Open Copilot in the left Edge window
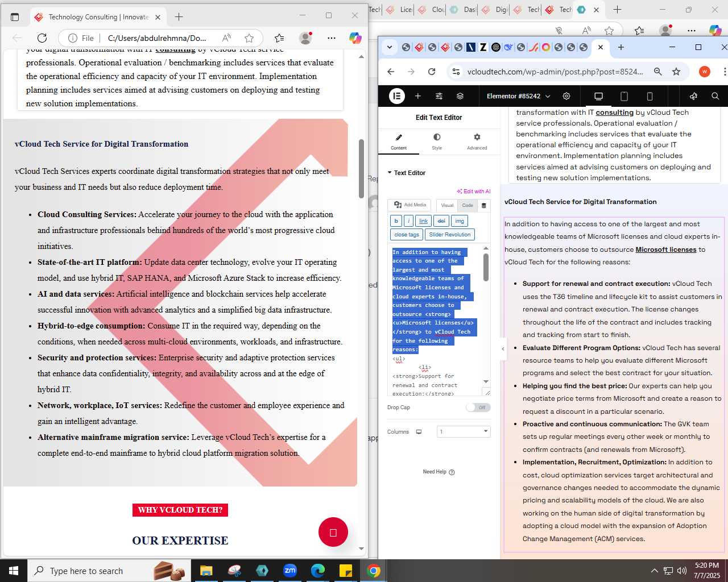This screenshot has width=728, height=582. (x=355, y=38)
